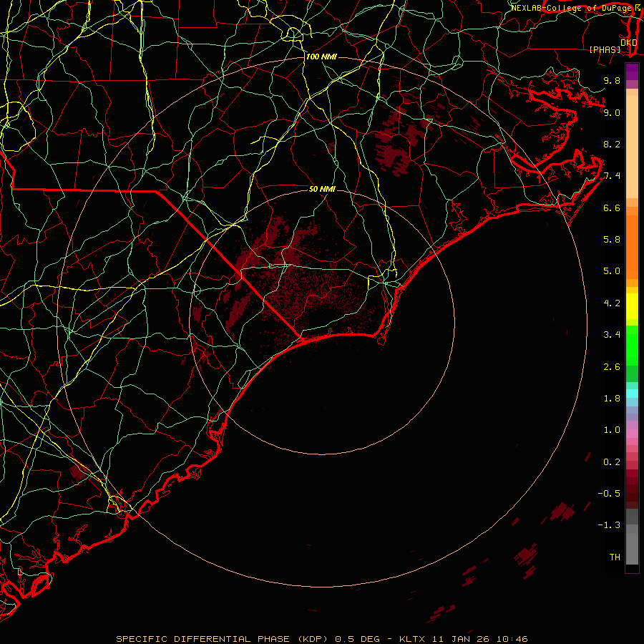Click the 100 NMI range ring label

321,57
